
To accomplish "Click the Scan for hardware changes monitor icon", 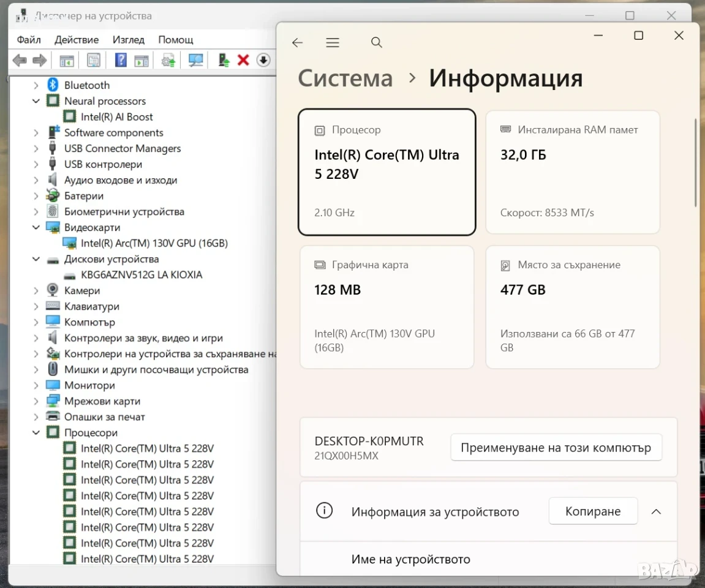I will (x=195, y=60).
